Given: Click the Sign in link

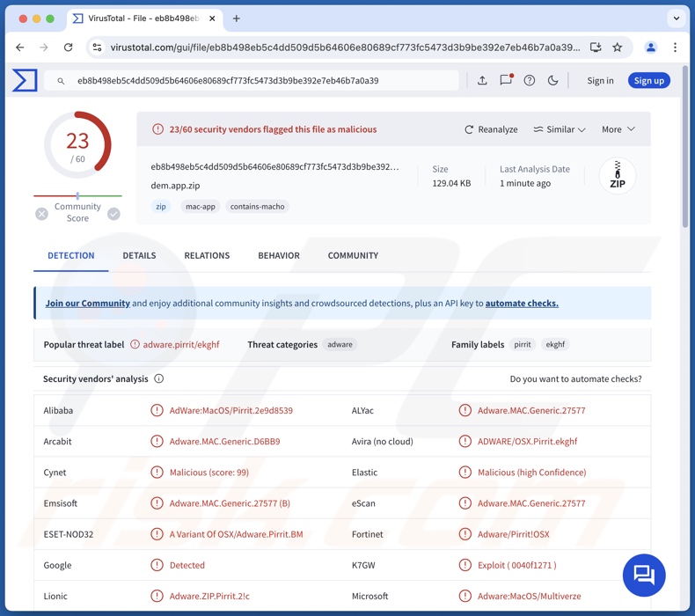Looking at the screenshot, I should 600,81.
